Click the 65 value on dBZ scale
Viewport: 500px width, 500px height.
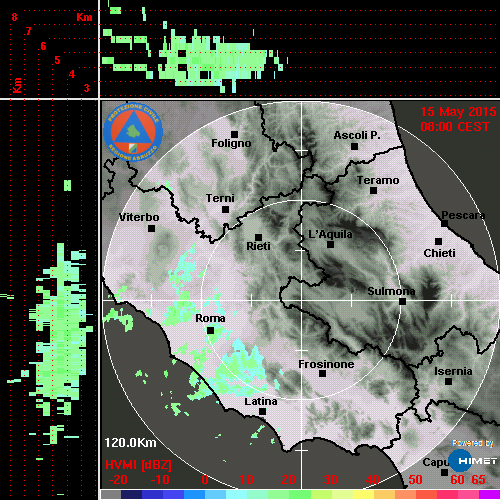pyautogui.click(x=479, y=480)
